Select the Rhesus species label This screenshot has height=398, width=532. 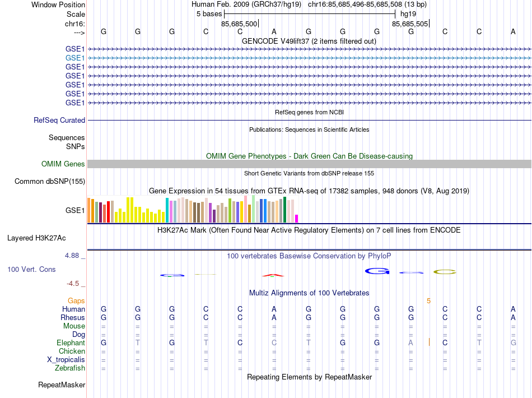[x=73, y=317]
